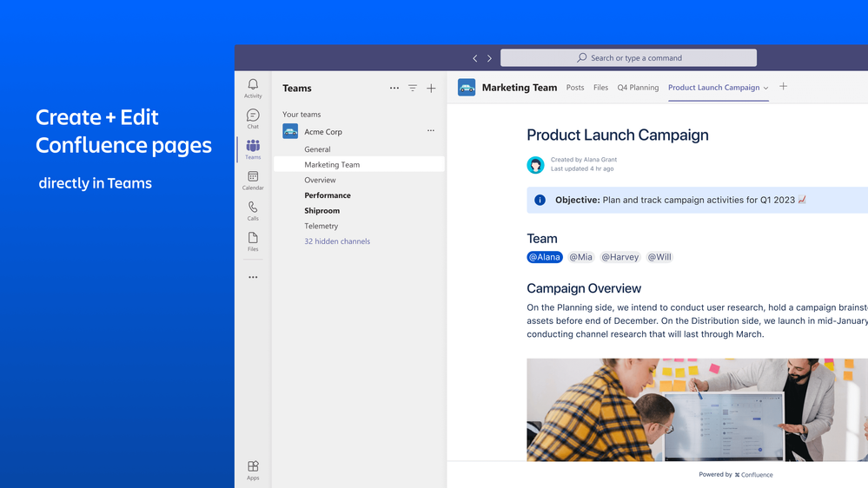
Task: Open the Q4 Planning tab
Action: [638, 88]
